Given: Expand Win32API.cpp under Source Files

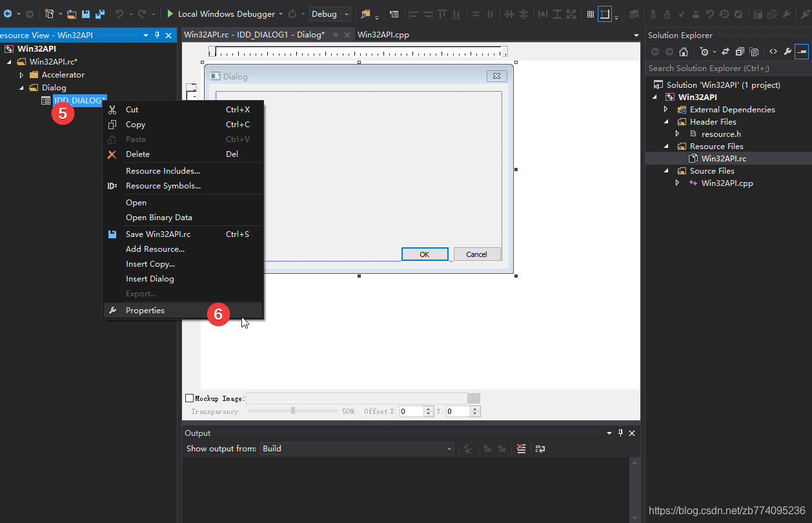Looking at the screenshot, I should pos(677,183).
